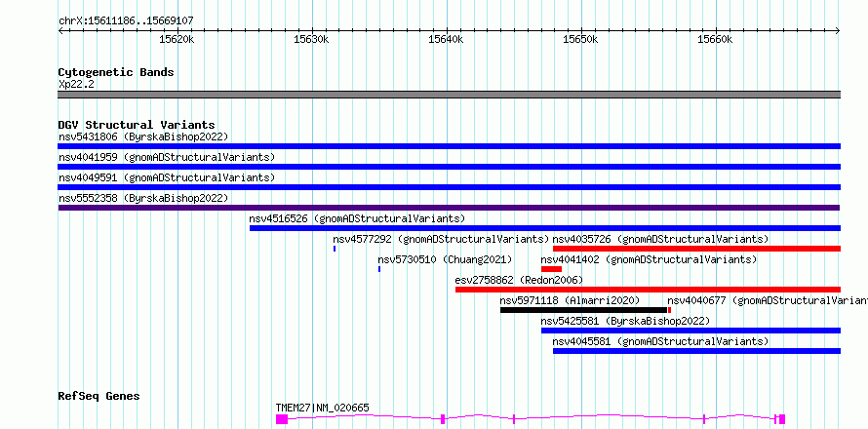Open the esv2758862 (Redon2006) variant label
Image resolution: width=868 pixels, height=429 pixels.
click(519, 280)
